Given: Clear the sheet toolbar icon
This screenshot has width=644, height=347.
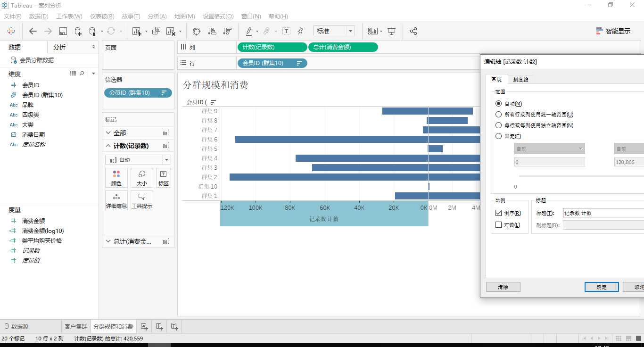Looking at the screenshot, I should point(171,31).
